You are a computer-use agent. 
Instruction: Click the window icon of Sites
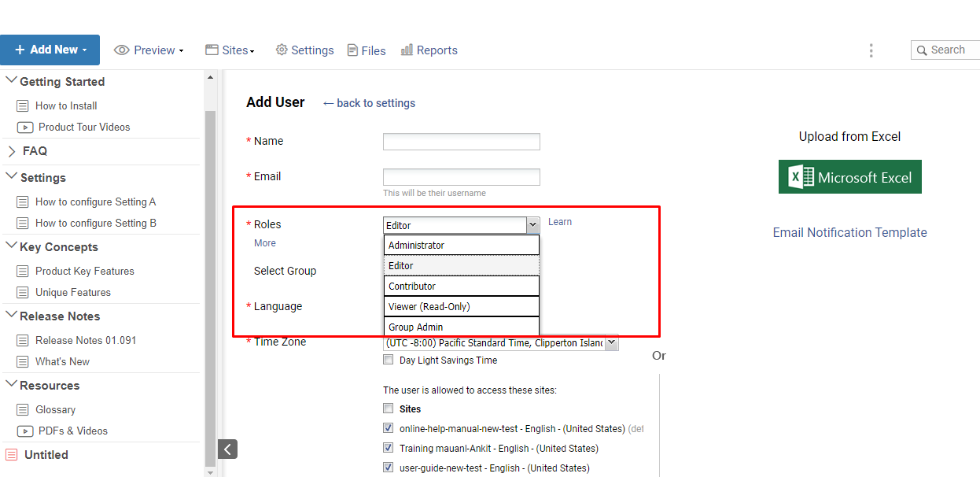tap(212, 50)
